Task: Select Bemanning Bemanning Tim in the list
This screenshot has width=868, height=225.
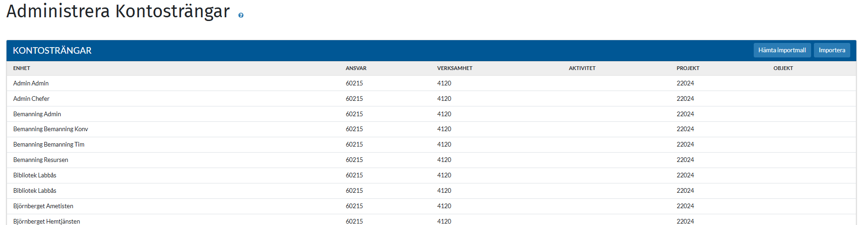Action: 49,145
